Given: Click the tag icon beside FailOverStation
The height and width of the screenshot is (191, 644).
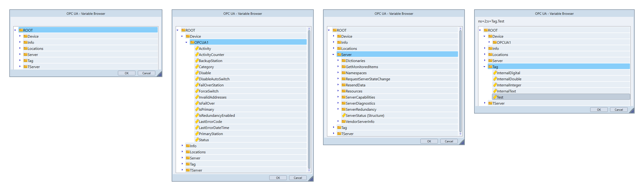Looking at the screenshot, I should point(197,85).
